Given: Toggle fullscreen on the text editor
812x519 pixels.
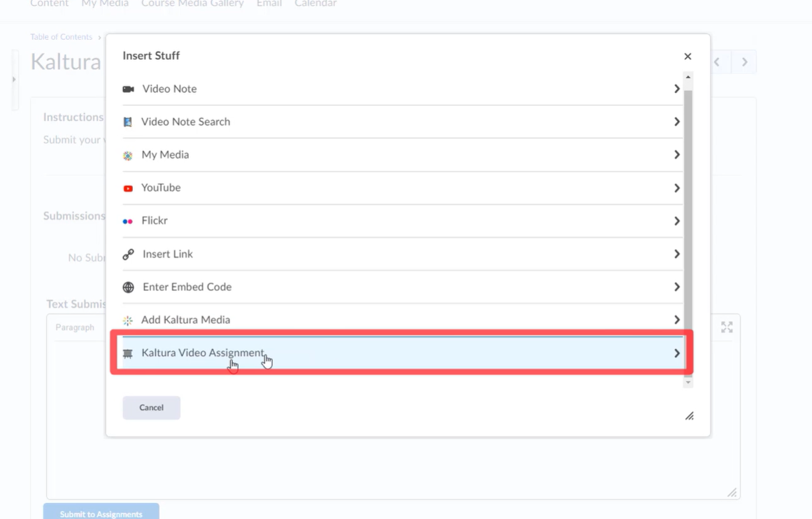Looking at the screenshot, I should (x=727, y=327).
